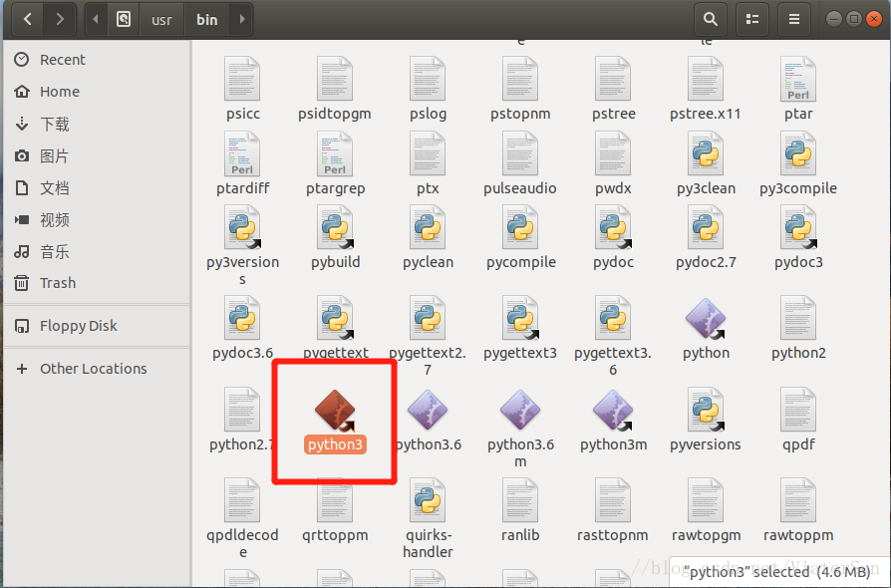Image resolution: width=891 pixels, height=588 pixels.
Task: Select the pydoc2.7 Python script
Action: (706, 238)
